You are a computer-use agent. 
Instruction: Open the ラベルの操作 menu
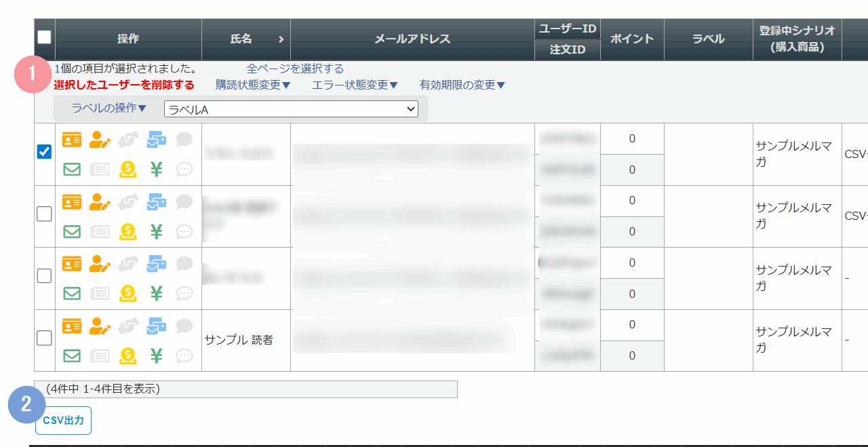[x=109, y=108]
